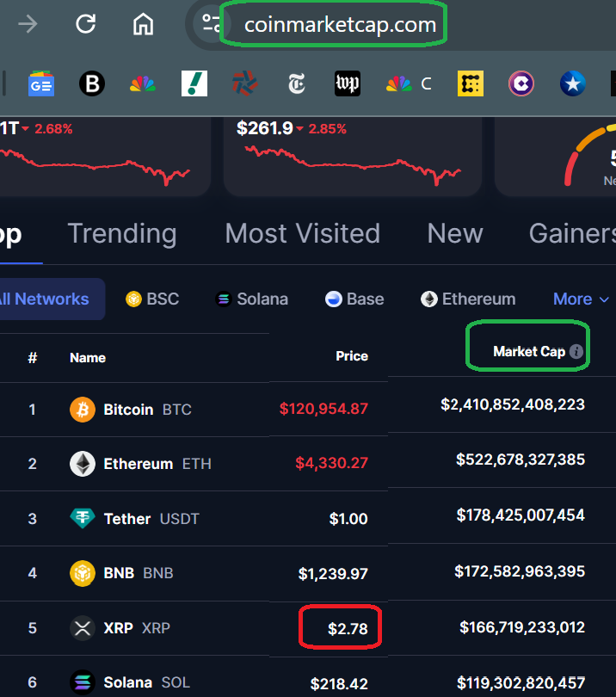The height and width of the screenshot is (697, 616).
Task: Filter by Base network
Action: click(x=354, y=299)
